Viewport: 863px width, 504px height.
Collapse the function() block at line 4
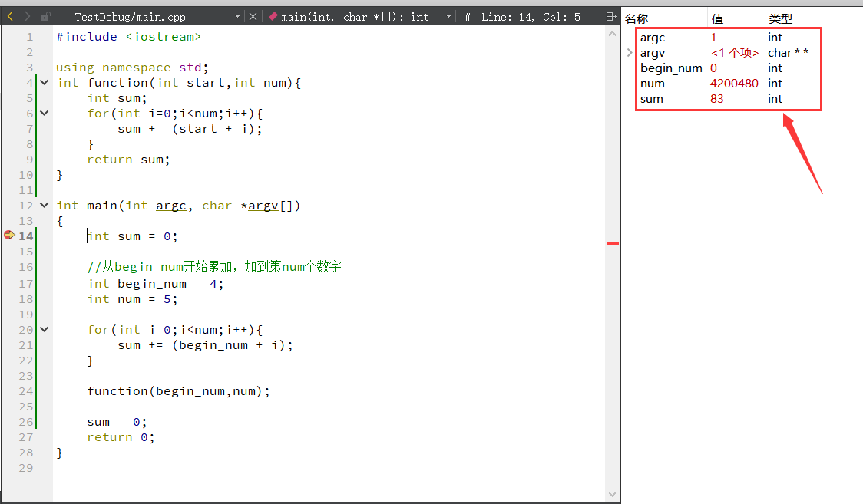pyautogui.click(x=45, y=82)
